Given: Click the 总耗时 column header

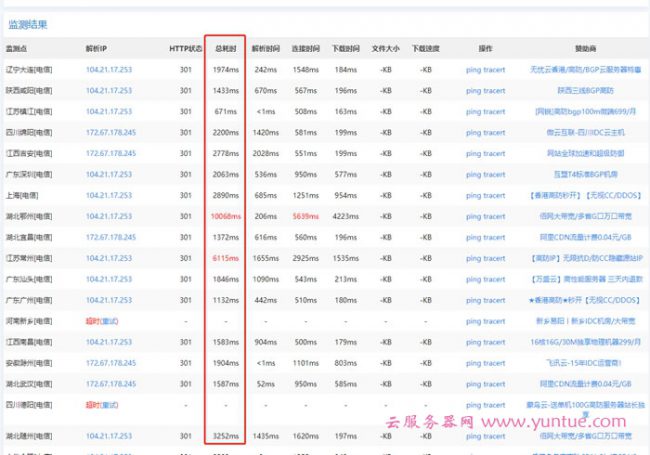Looking at the screenshot, I should point(225,47).
